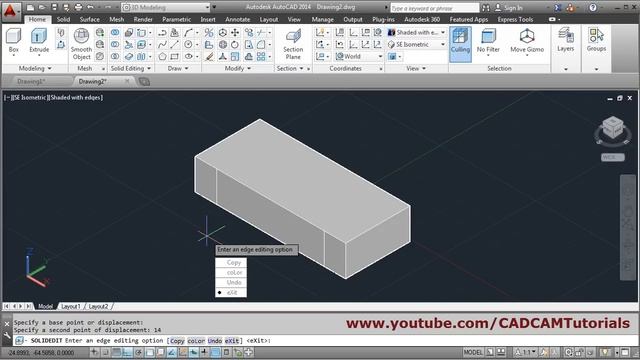Expand the Modify panel
The height and width of the screenshot is (360, 640).
click(x=238, y=68)
